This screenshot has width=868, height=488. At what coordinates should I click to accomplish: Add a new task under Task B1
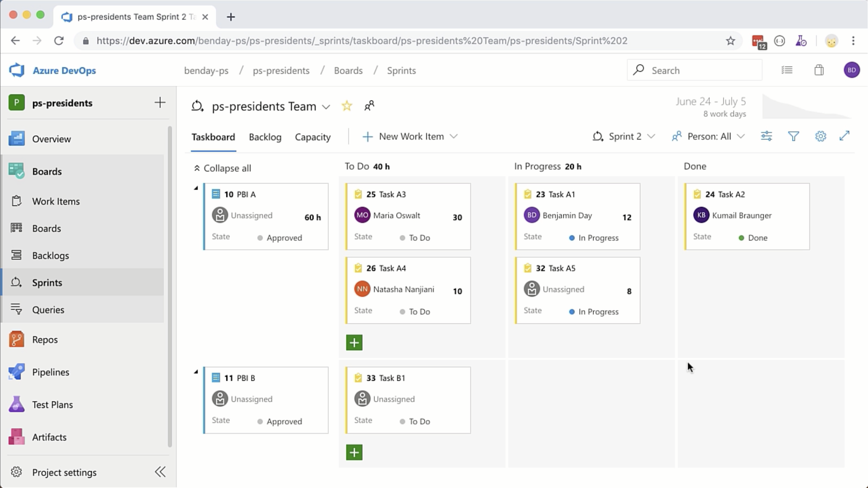tap(354, 452)
